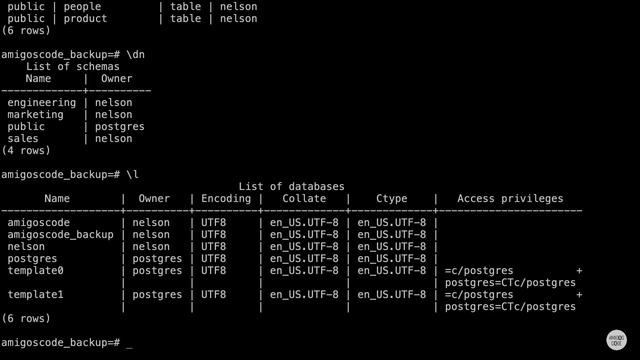The height and width of the screenshot is (360, 640).
Task: Click the terminal cursor at the prompt
Action: pos(129,346)
